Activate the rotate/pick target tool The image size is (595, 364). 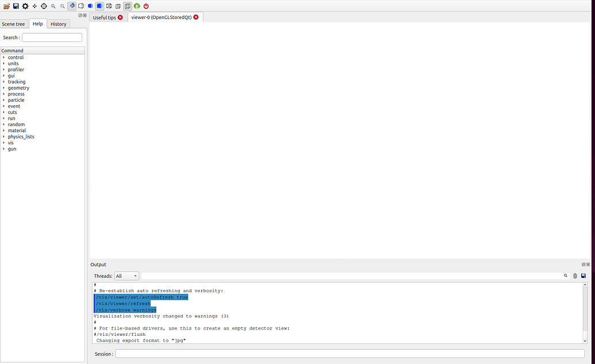[x=44, y=5]
